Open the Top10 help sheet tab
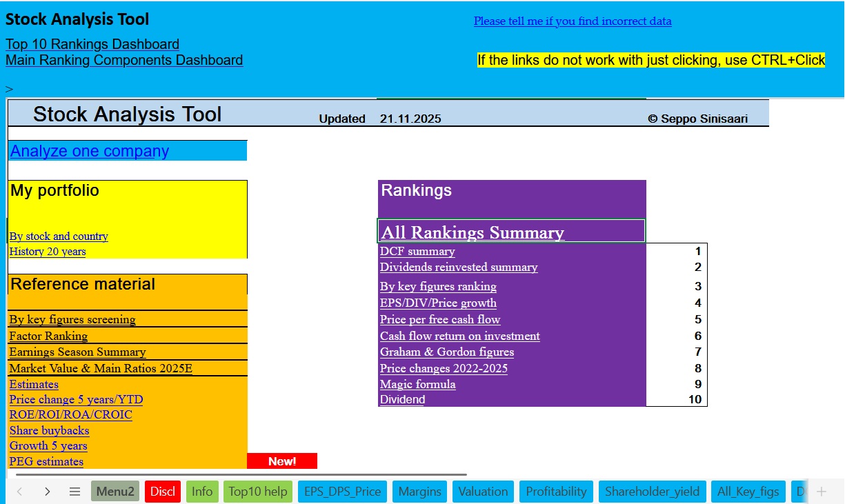Viewport: 845px width, 504px height. (257, 492)
